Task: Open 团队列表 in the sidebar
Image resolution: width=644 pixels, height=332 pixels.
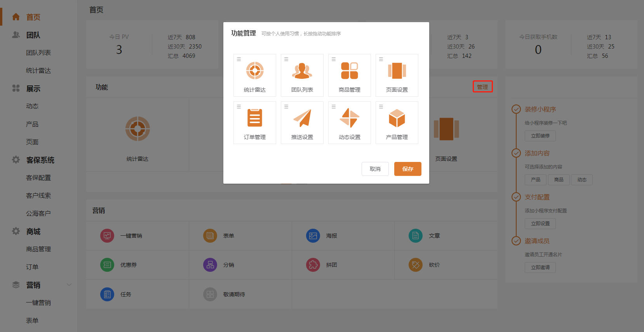Action: tap(38, 53)
